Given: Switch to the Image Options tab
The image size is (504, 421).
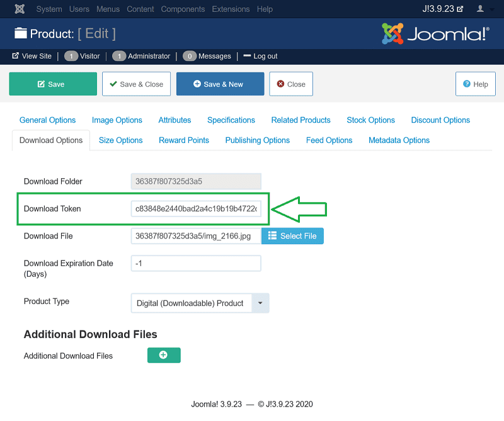Looking at the screenshot, I should (x=117, y=120).
